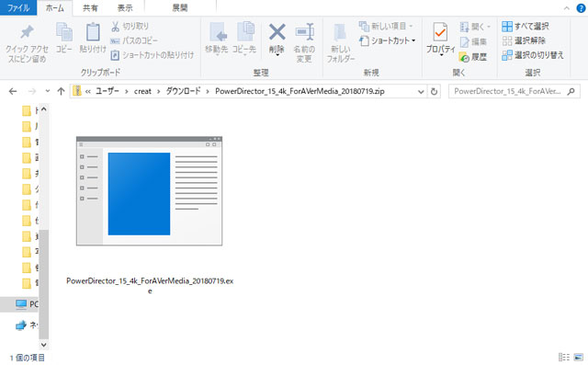Collapse the ribbon with the chevron
This screenshot has width=588, height=365.
point(566,8)
